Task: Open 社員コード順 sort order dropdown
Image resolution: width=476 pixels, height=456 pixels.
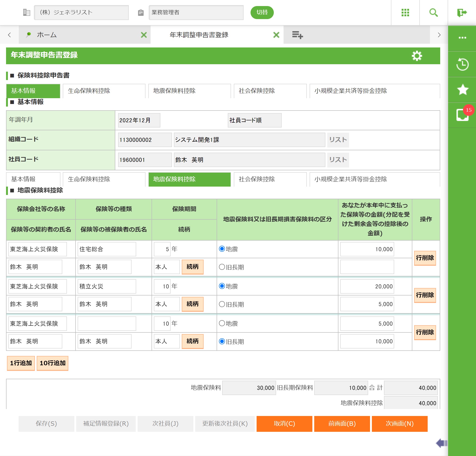Action: tap(254, 120)
